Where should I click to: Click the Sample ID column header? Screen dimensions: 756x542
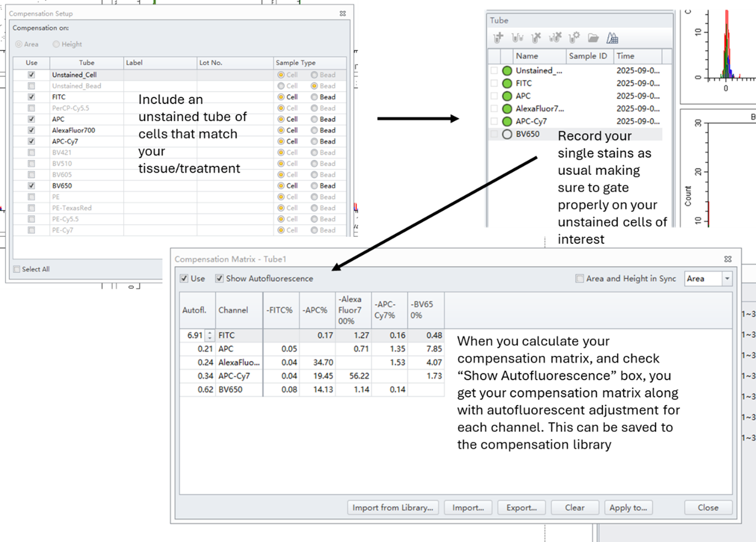590,56
